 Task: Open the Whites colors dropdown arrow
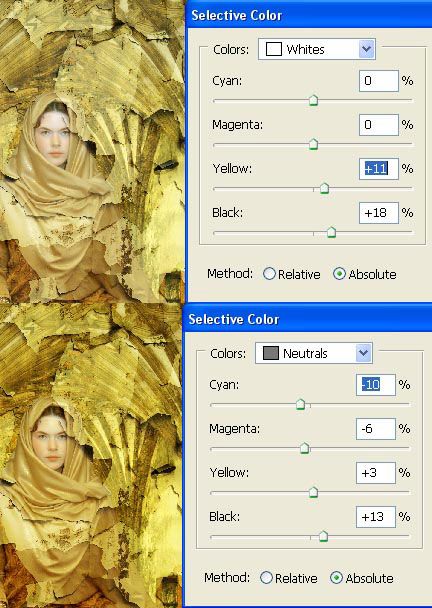pyautogui.click(x=366, y=49)
